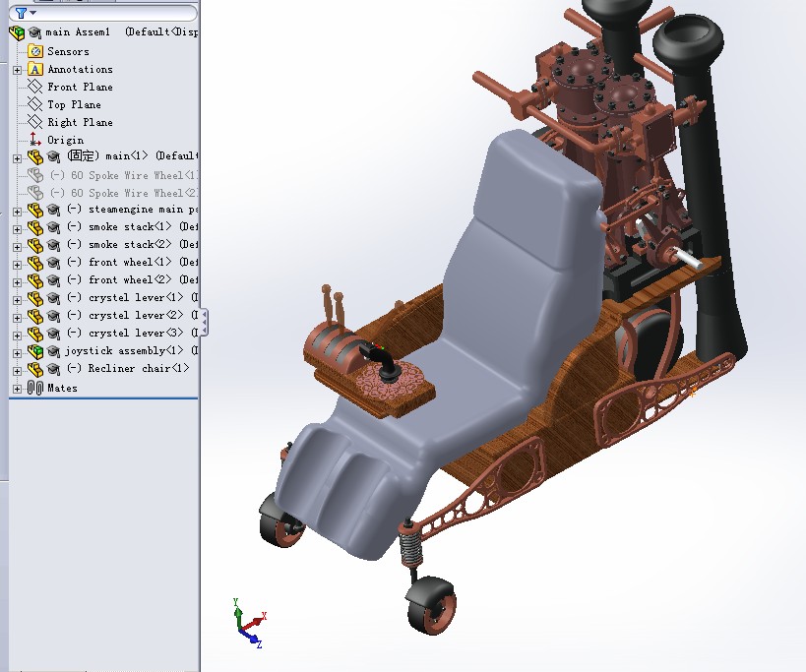Select the black joystick on the control panel
The image size is (806, 672).
click(380, 362)
